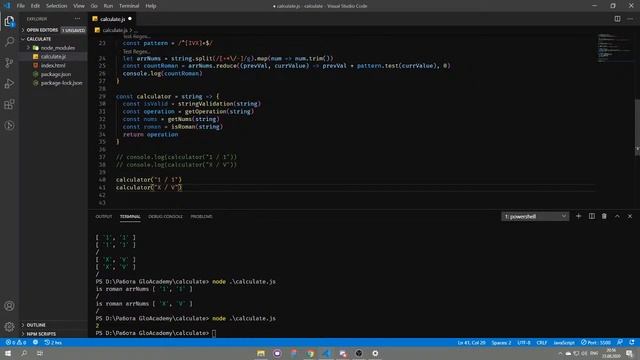Image resolution: width=640 pixels, height=360 pixels.
Task: Open the Accounts icon in activity bar
Action: click(x=9, y=306)
